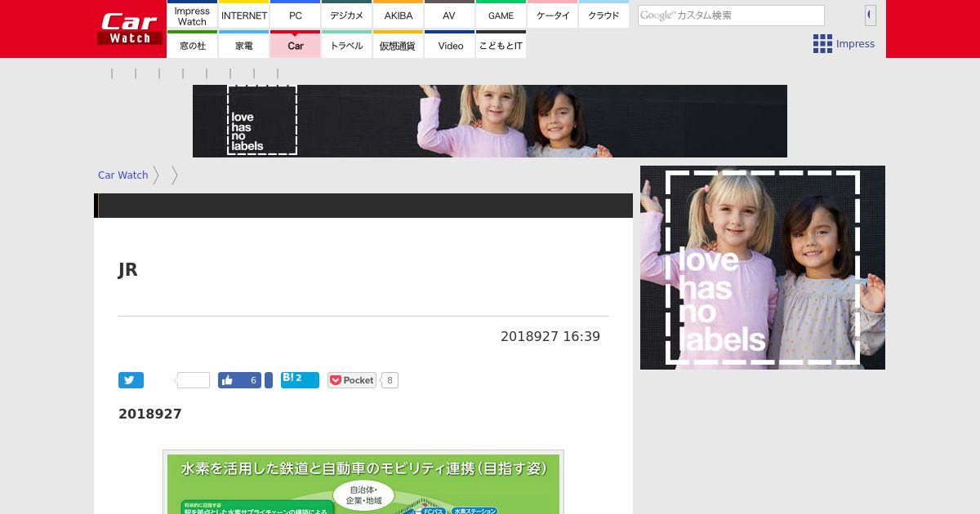980x514 pixels.
Task: Open the GAME tab
Action: pos(501,15)
